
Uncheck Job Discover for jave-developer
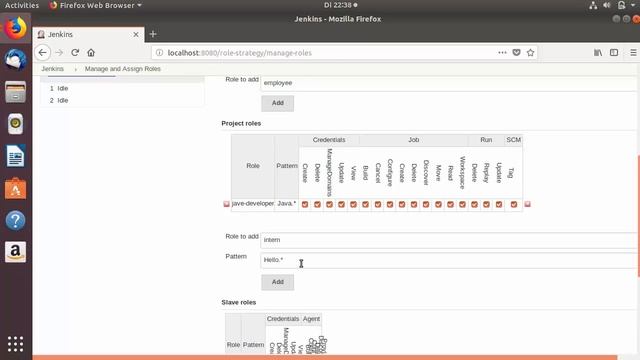[x=426, y=204]
